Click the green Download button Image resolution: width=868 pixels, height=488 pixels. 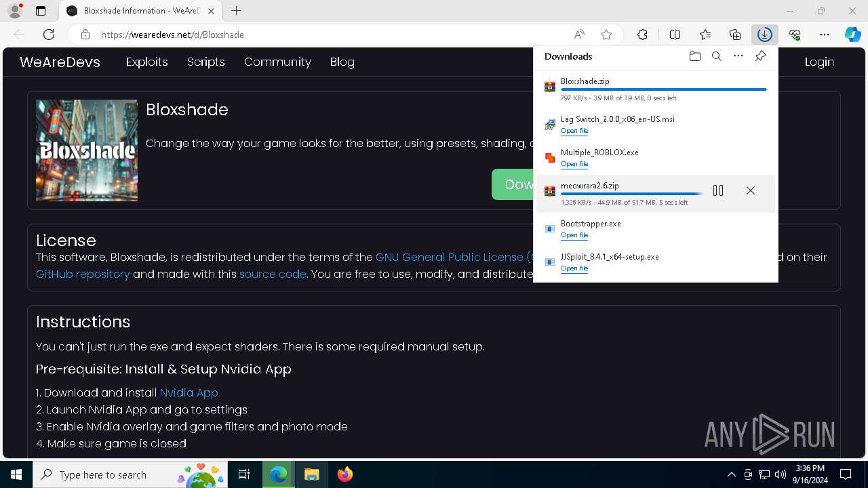513,184
